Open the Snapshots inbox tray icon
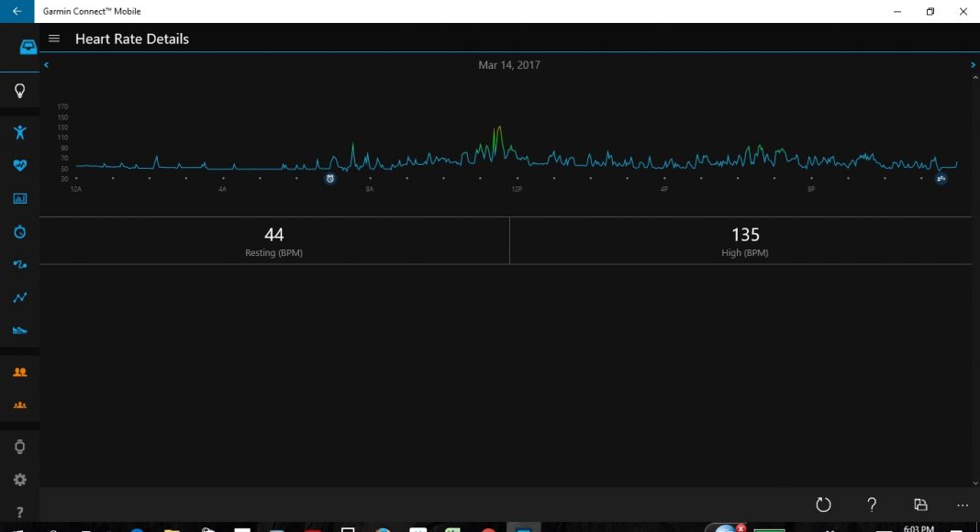 [28, 47]
